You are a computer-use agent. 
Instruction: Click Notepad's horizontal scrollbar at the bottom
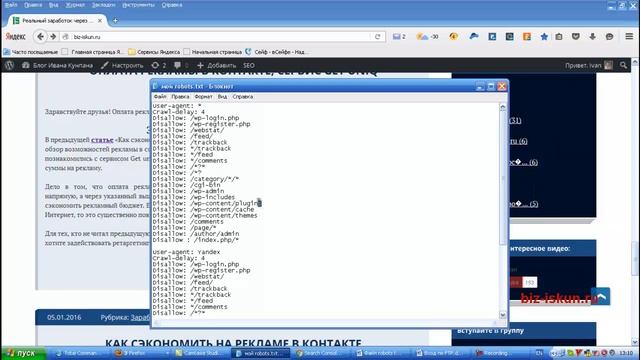[x=326, y=323]
